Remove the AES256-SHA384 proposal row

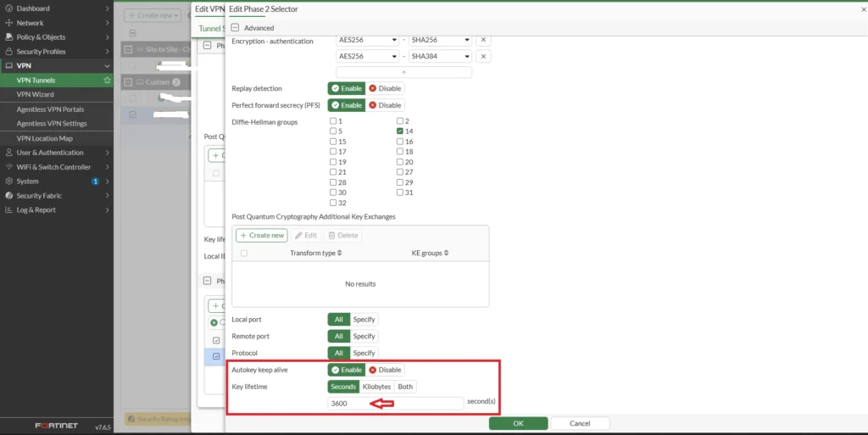point(483,56)
